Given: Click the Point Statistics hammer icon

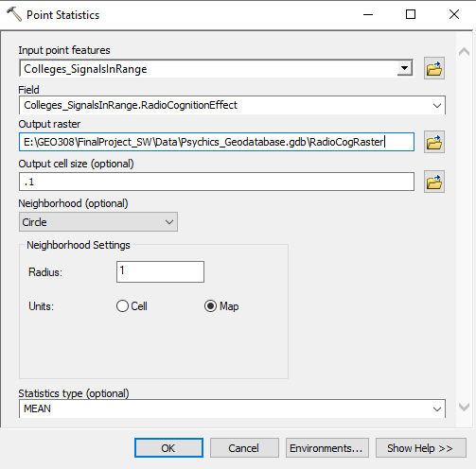Looking at the screenshot, I should [14, 14].
